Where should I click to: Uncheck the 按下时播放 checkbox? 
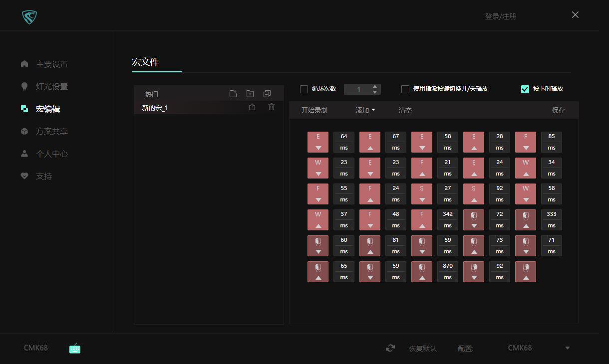tap(525, 89)
